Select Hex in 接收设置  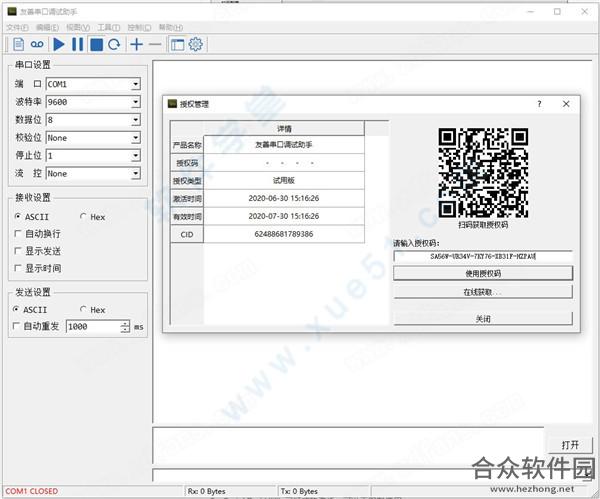[92, 217]
